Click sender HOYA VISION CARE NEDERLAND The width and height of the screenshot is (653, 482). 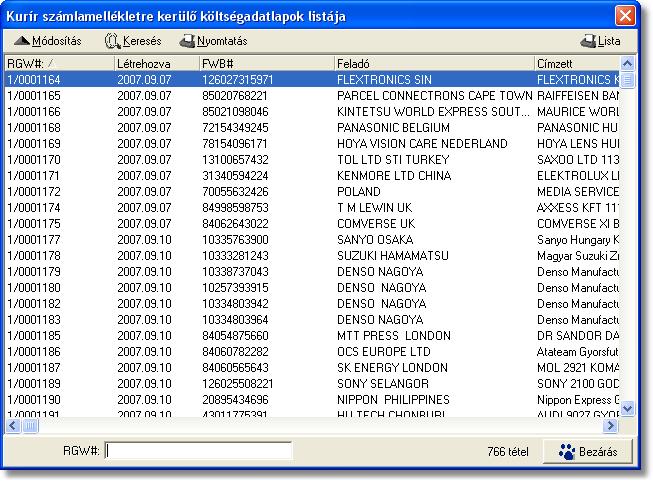(x=422, y=143)
